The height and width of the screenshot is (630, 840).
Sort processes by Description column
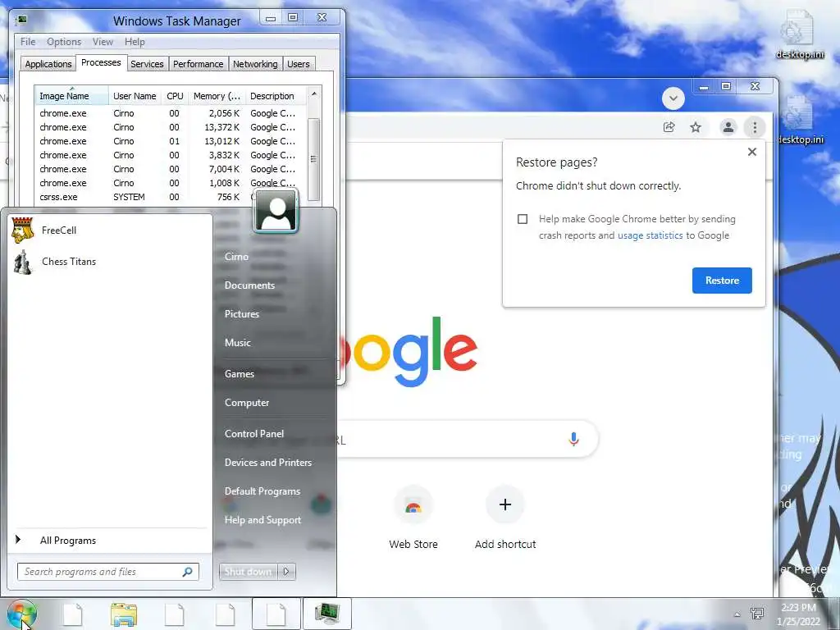click(276, 96)
